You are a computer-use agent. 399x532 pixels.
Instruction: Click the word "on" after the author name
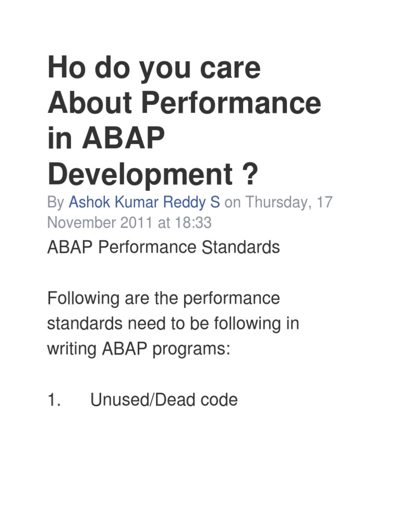232,202
